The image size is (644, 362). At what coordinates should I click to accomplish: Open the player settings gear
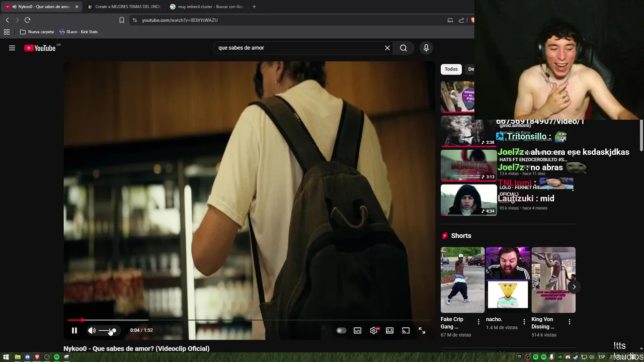coord(374,330)
